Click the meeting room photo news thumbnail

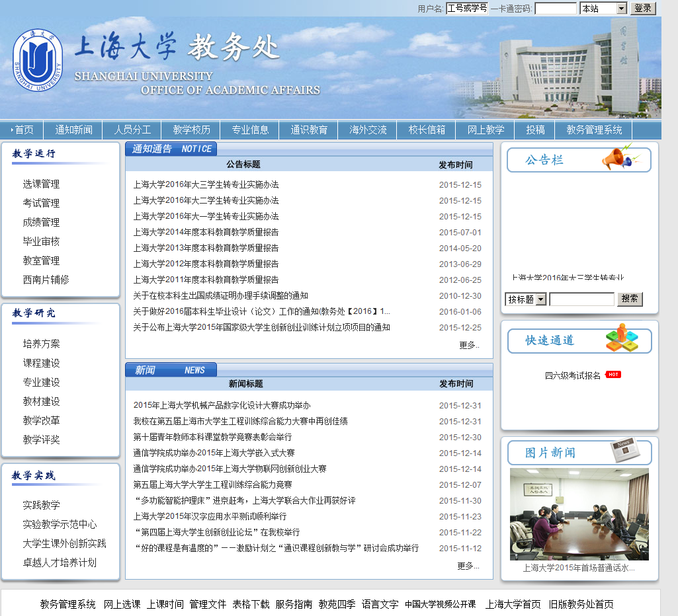[x=579, y=514]
